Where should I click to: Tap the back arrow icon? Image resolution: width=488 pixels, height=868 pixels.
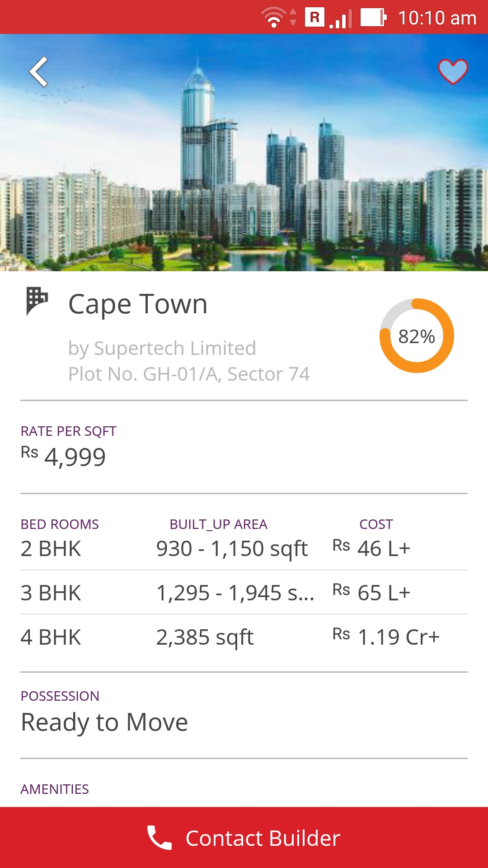(39, 71)
